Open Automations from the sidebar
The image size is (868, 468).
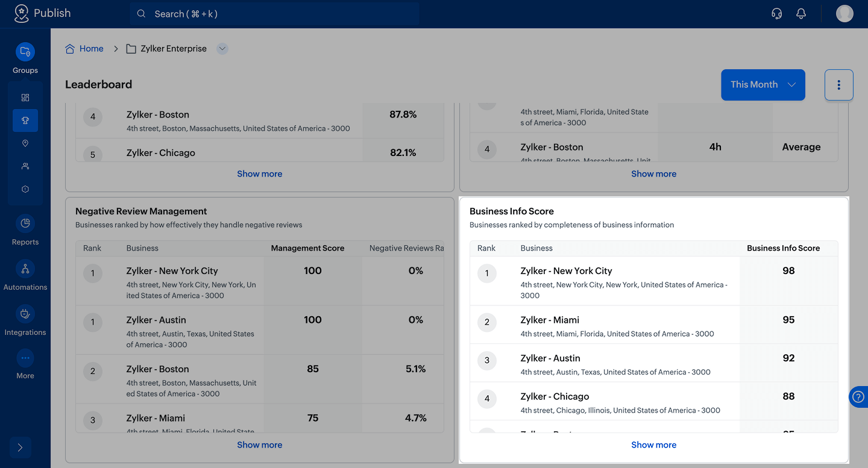tap(25, 269)
